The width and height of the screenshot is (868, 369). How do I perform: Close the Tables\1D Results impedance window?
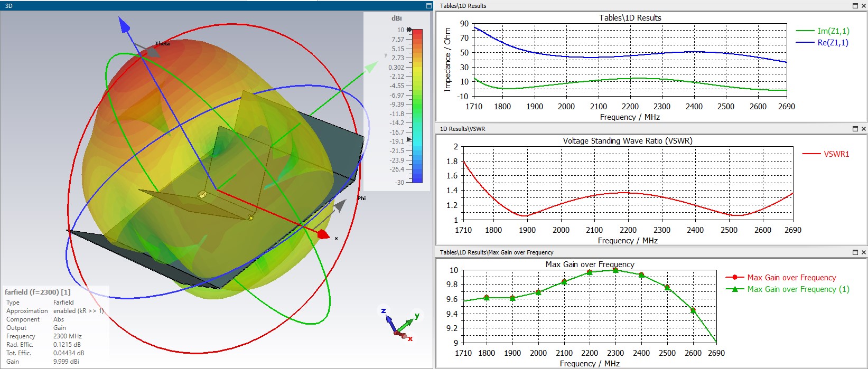[864, 6]
